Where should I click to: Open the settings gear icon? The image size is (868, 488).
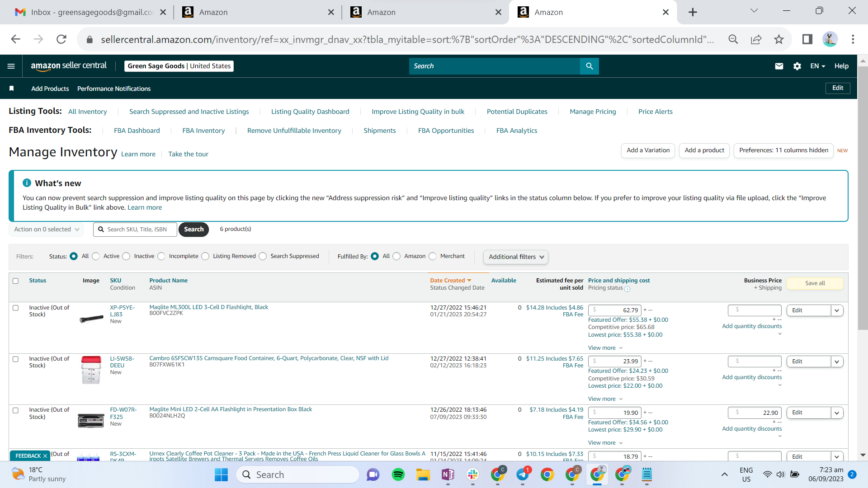[797, 66]
